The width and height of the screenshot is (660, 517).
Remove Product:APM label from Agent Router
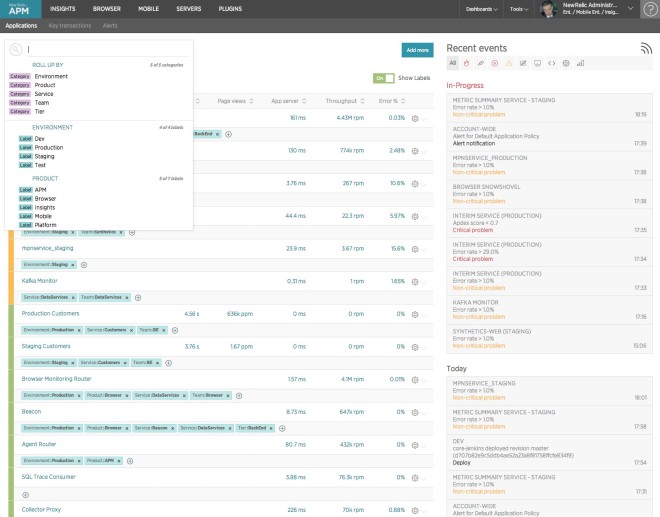[119, 461]
